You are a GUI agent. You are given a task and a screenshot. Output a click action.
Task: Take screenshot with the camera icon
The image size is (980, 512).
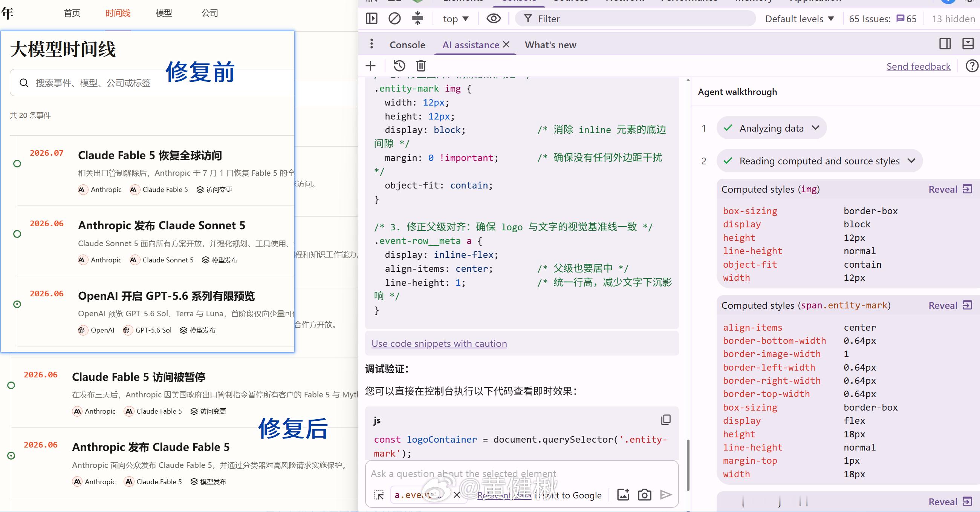(644, 495)
